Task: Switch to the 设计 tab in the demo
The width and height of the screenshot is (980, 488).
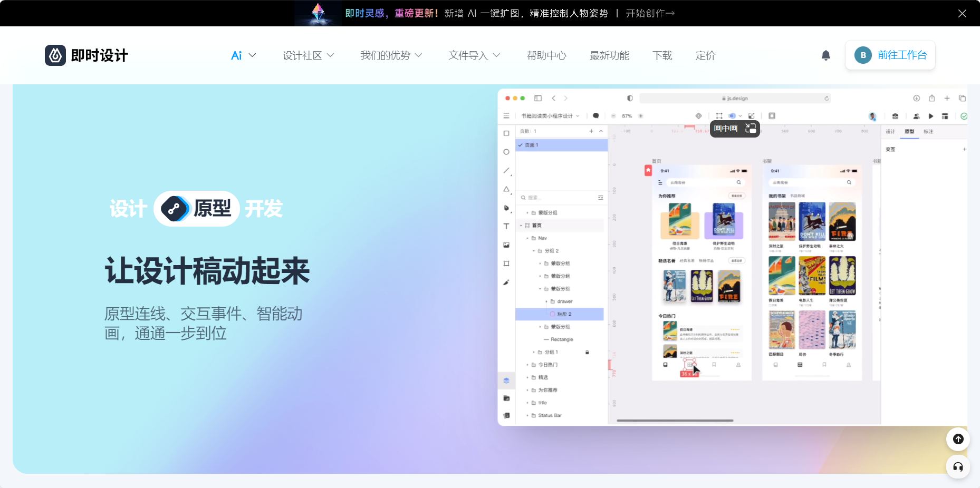Action: coord(890,131)
